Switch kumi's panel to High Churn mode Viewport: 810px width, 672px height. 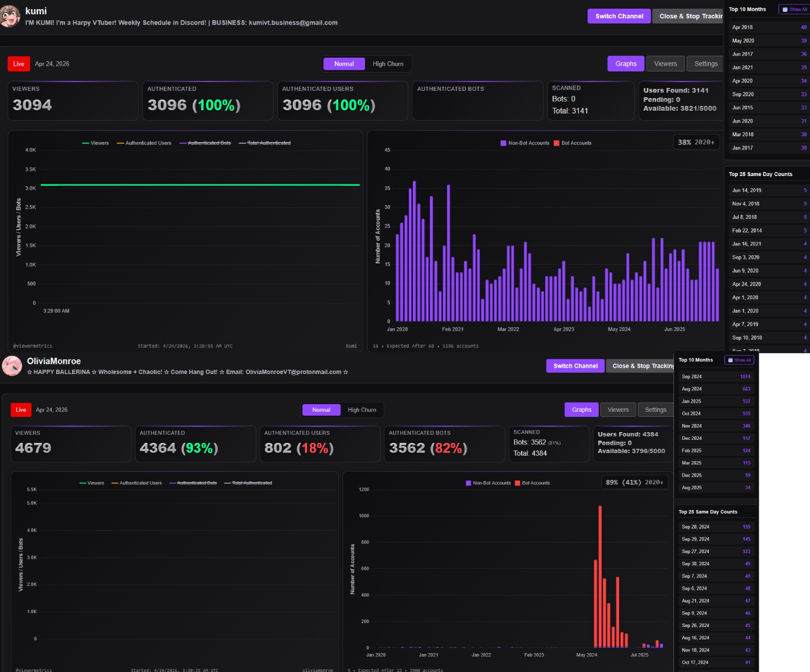(x=388, y=64)
